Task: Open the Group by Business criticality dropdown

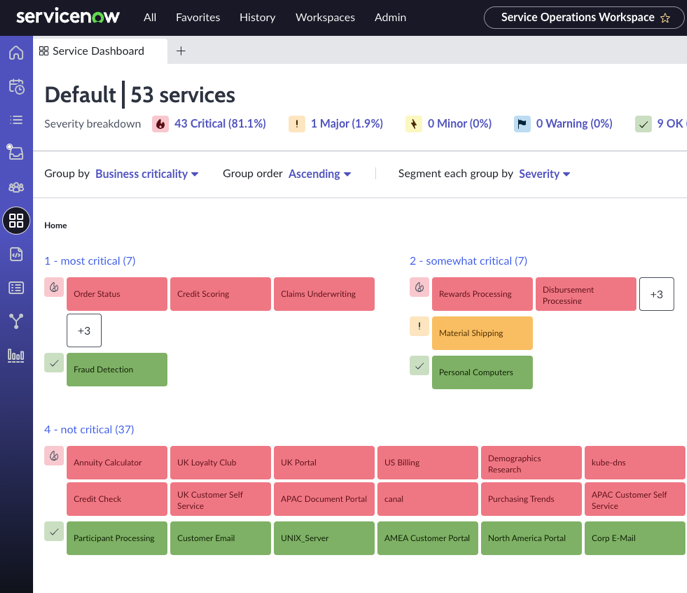Action: pyautogui.click(x=147, y=174)
